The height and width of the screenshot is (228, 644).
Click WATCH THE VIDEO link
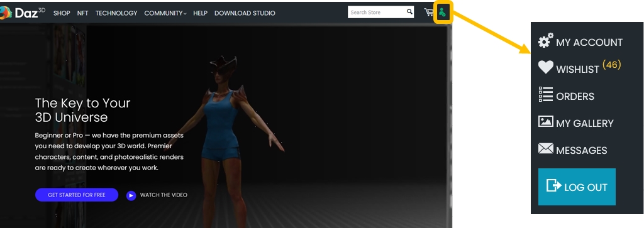164,195
